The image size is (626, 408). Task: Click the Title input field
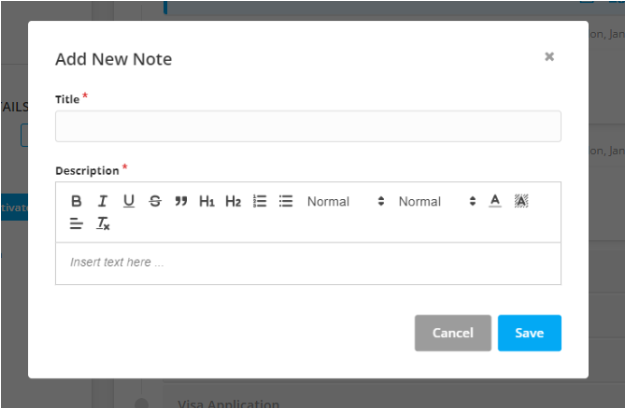pyautogui.click(x=308, y=126)
